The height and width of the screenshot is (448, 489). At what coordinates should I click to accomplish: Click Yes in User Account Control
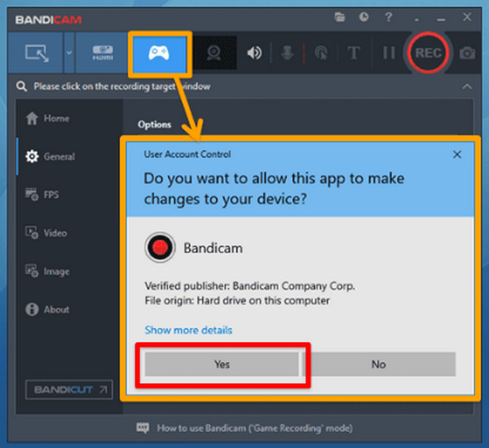[222, 364]
